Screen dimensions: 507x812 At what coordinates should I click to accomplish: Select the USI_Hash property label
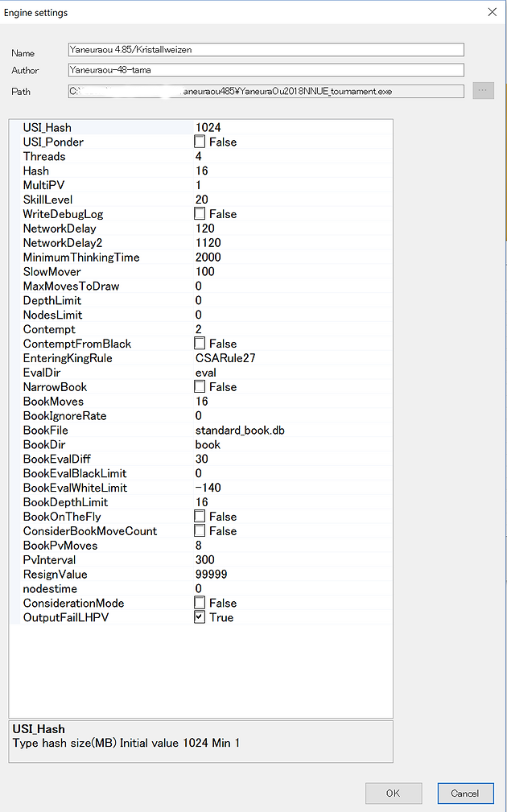click(47, 127)
